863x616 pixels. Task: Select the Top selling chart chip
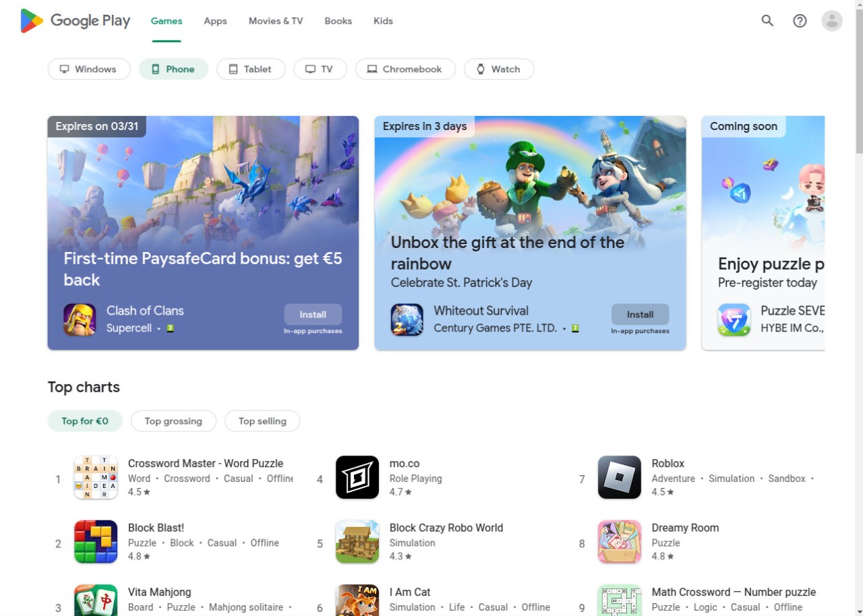point(262,421)
